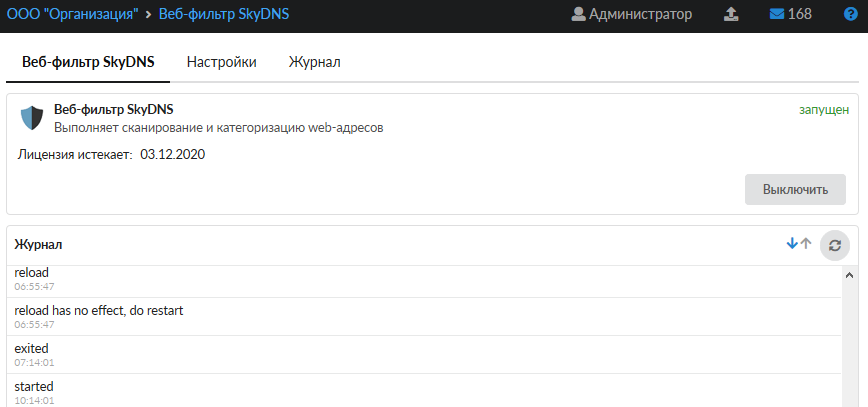Click the 168 messages counter

799,14
